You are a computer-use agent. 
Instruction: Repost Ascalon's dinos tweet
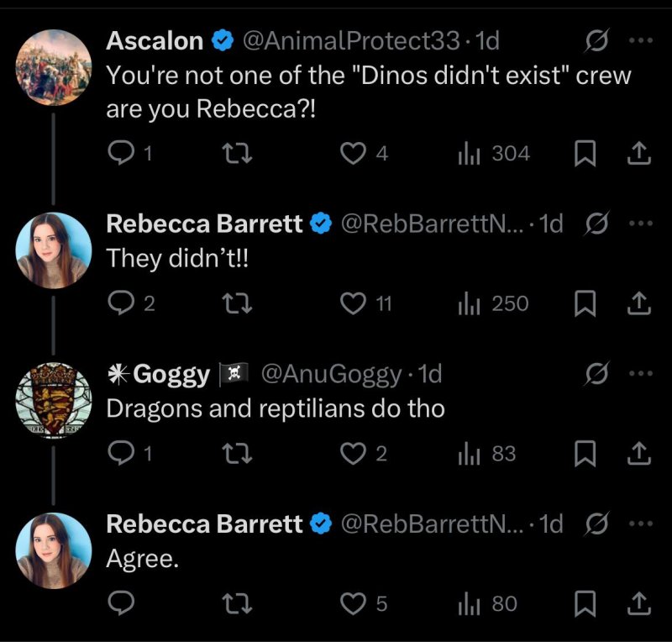(x=239, y=153)
